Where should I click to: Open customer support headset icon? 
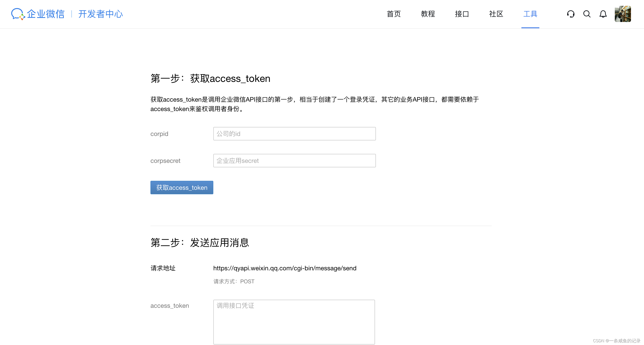pyautogui.click(x=571, y=14)
